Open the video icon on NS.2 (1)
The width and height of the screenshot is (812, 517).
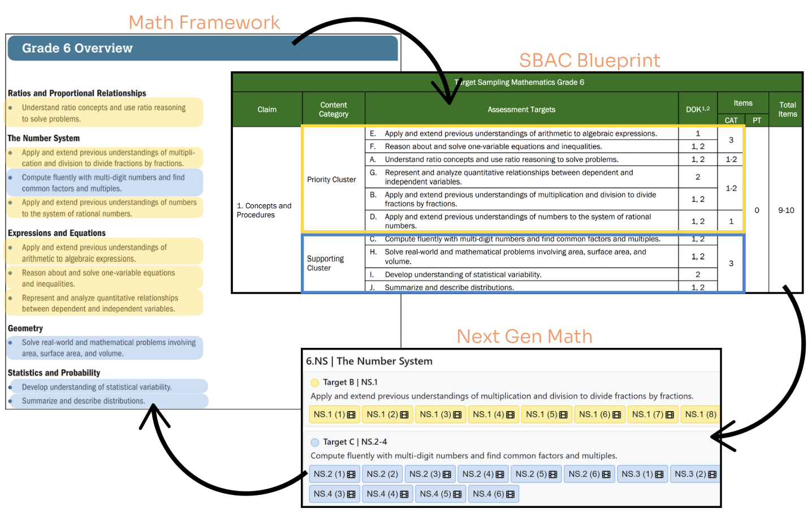[351, 474]
